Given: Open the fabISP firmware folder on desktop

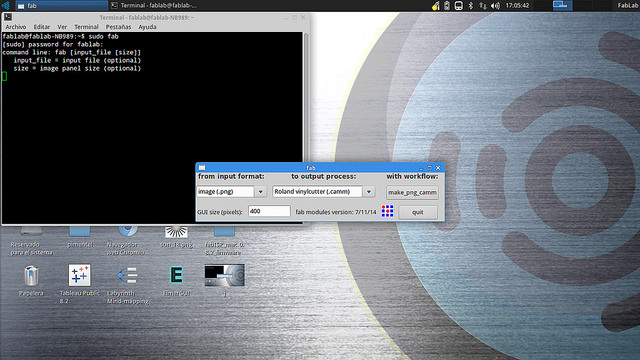Looking at the screenshot, I should (224, 231).
